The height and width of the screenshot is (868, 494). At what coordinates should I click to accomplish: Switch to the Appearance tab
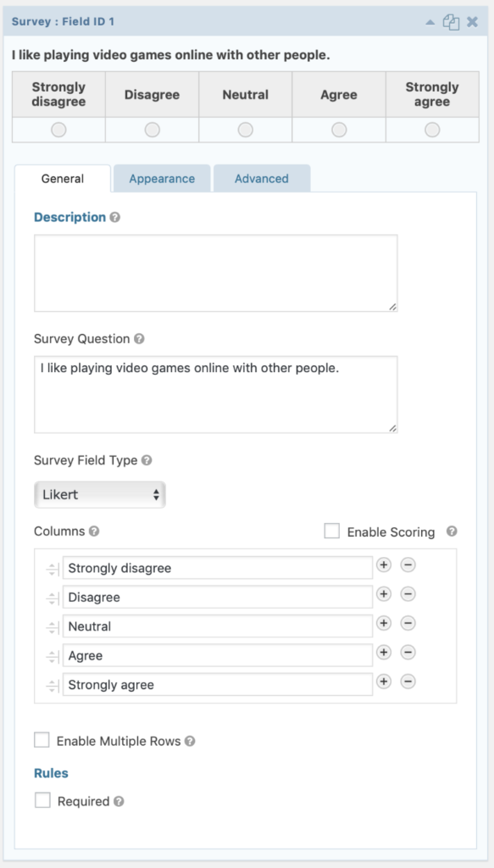(x=162, y=178)
